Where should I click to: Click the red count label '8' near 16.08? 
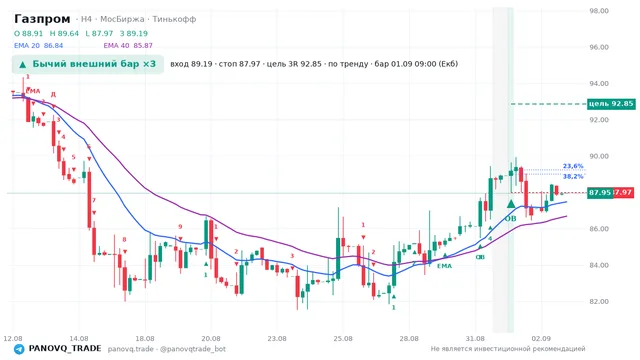124,240
